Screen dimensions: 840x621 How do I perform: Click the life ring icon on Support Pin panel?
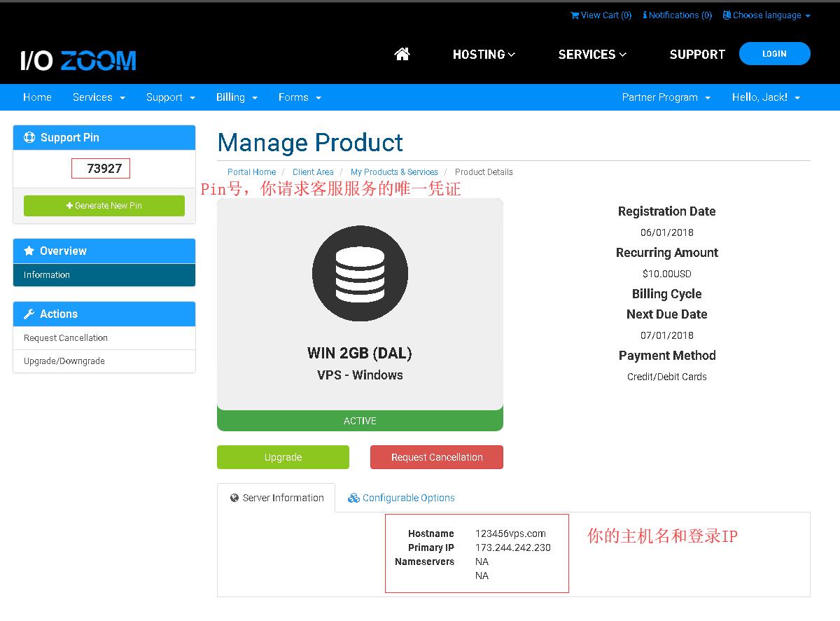tap(29, 137)
